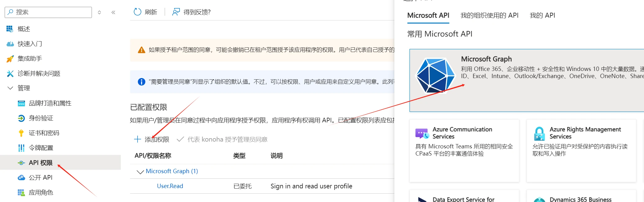Click the search magnifier icon in sidebar

[11, 12]
